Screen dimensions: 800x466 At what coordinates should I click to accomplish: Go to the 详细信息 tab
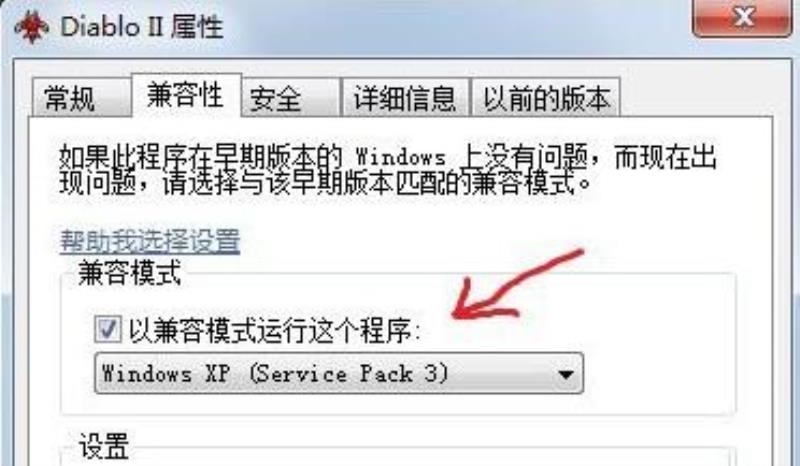click(x=405, y=97)
